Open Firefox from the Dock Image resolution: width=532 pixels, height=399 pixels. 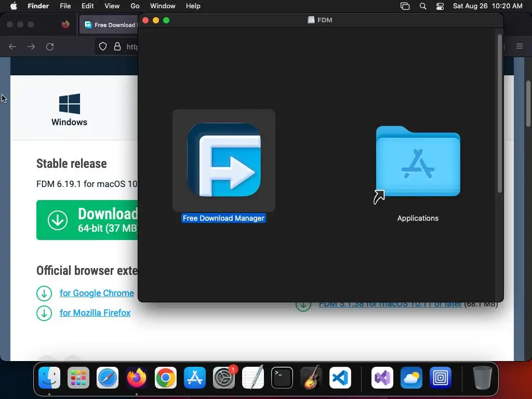[x=137, y=378]
